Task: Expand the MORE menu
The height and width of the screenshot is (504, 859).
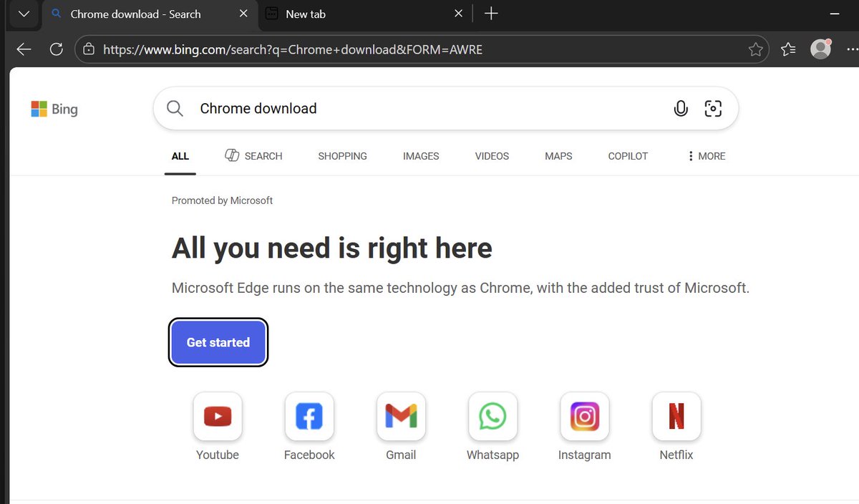Action: pyautogui.click(x=706, y=156)
